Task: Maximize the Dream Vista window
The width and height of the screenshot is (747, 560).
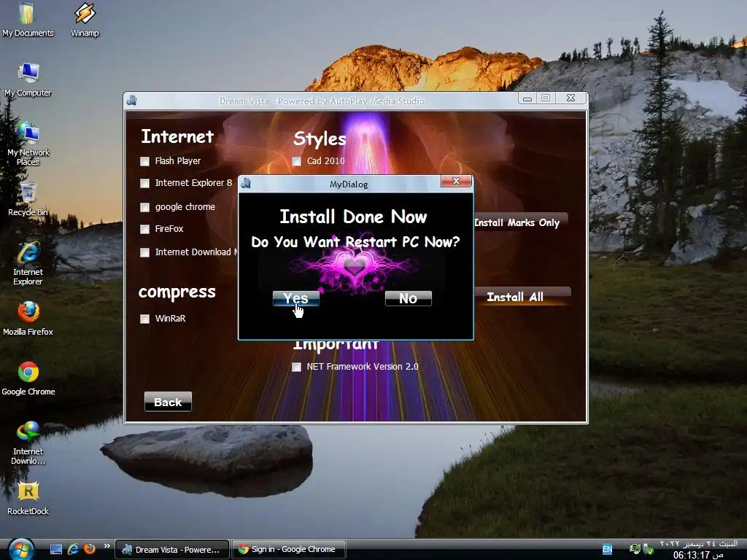Action: (x=546, y=98)
